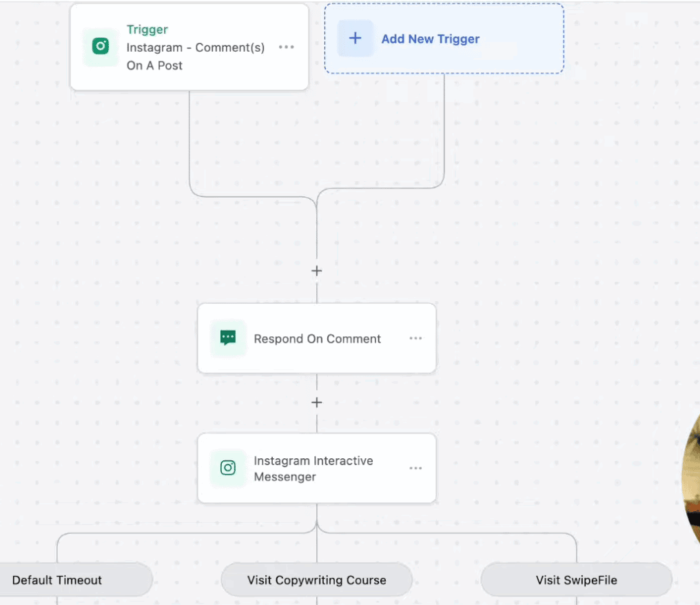The image size is (700, 605).
Task: Click the Instagram Interactive Messenger node icon
Action: 228,468
